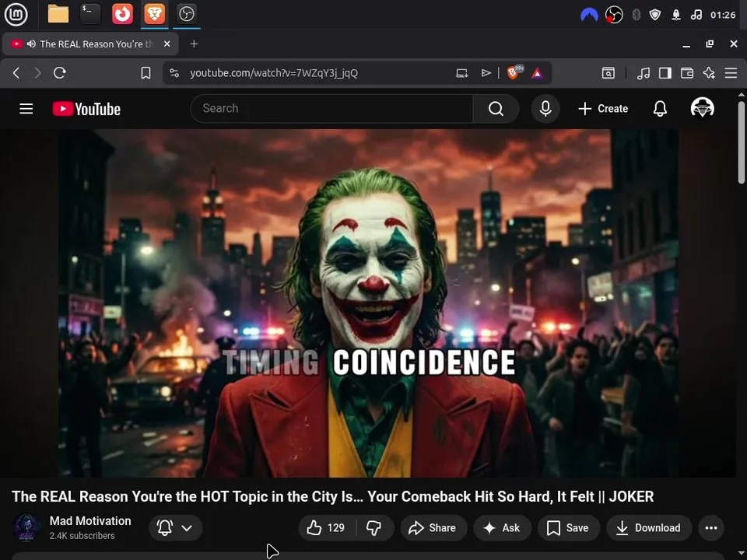The image size is (747, 560).
Task: Open the shield security tray icon
Action: coord(655,16)
